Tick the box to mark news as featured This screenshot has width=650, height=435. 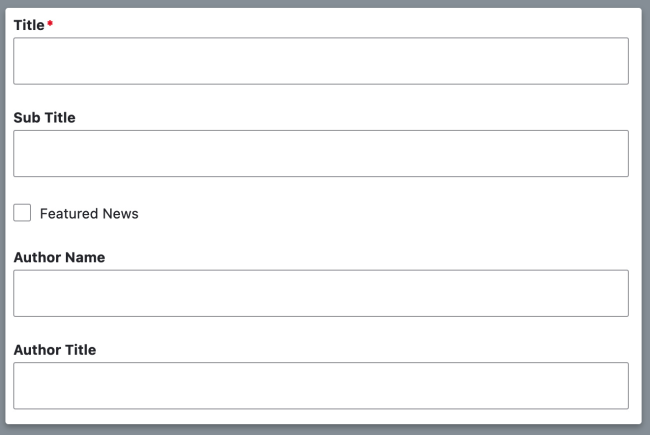(x=22, y=213)
